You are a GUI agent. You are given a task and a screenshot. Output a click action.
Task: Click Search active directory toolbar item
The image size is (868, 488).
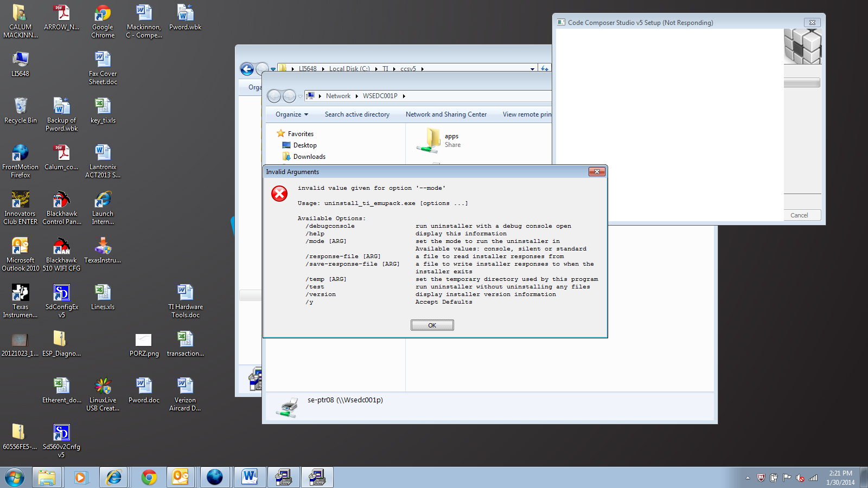tap(357, 114)
